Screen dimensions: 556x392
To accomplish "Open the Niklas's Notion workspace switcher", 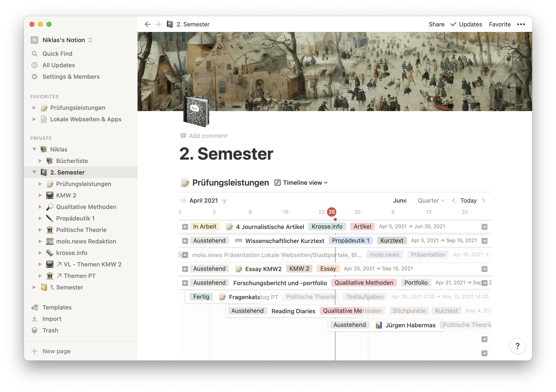I will (x=63, y=40).
